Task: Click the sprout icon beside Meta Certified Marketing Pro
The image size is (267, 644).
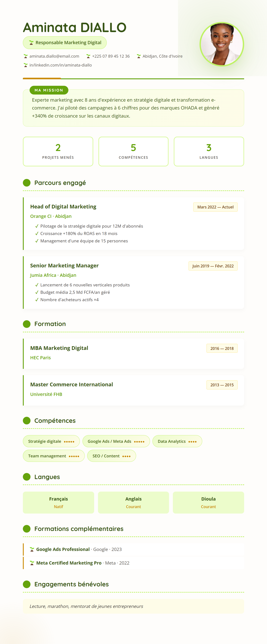Action: point(32,563)
